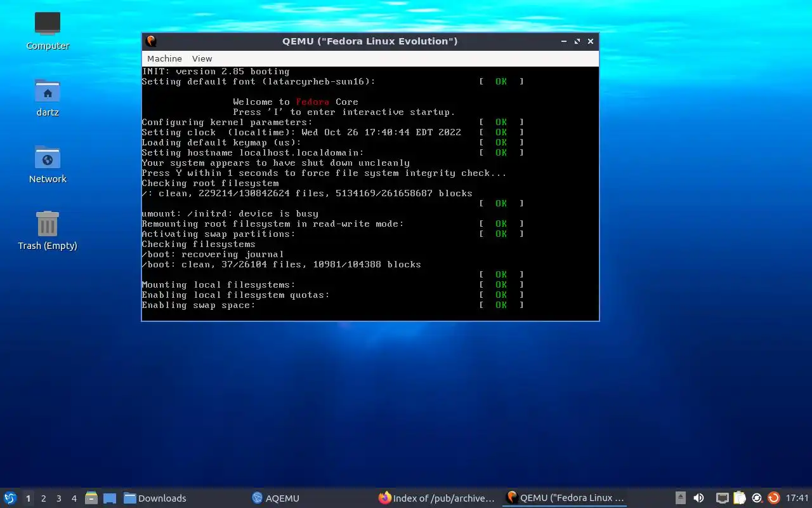This screenshot has height=508, width=812.
Task: Open the Network desktop icon
Action: pyautogui.click(x=48, y=164)
